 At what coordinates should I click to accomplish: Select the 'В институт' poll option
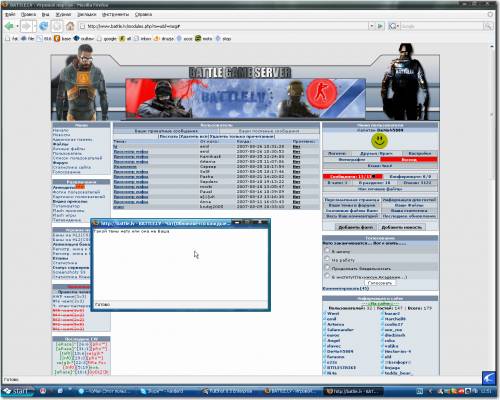coord(327,276)
